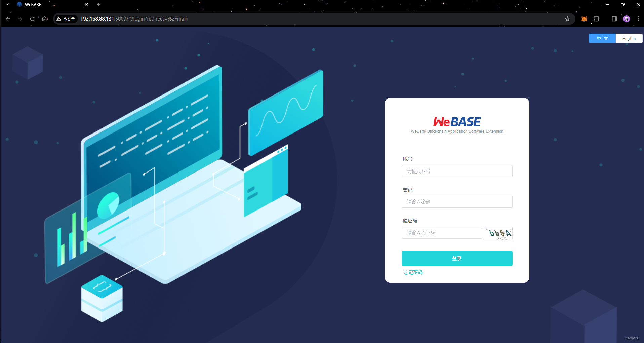
Task: View the 不安全 site security warning
Action: pyautogui.click(x=66, y=19)
